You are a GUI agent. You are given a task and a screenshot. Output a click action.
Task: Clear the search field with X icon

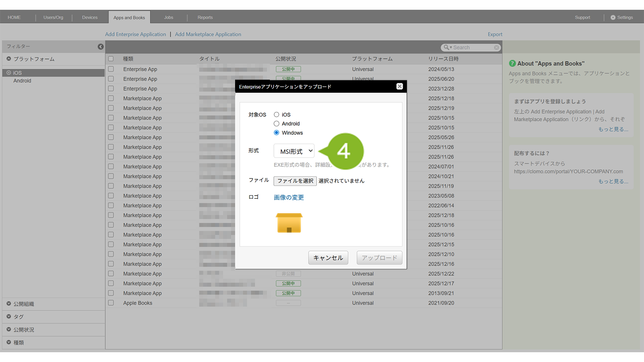(x=496, y=47)
